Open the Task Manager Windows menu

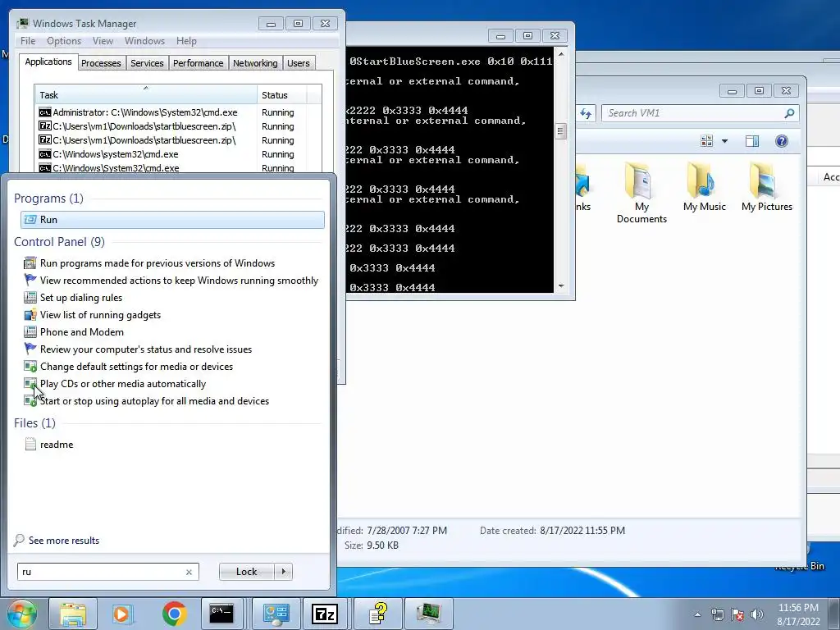pyautogui.click(x=144, y=41)
